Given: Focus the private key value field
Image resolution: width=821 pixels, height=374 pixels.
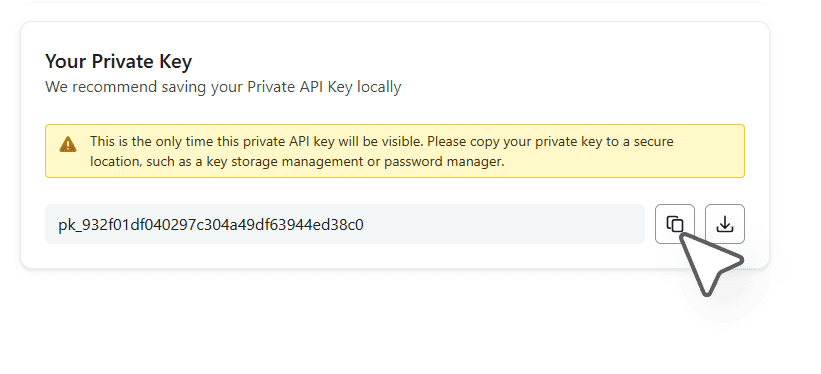Looking at the screenshot, I should (345, 224).
